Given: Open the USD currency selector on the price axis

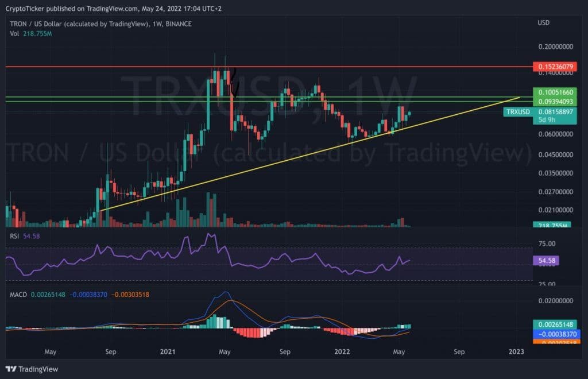Looking at the screenshot, I should [x=544, y=23].
